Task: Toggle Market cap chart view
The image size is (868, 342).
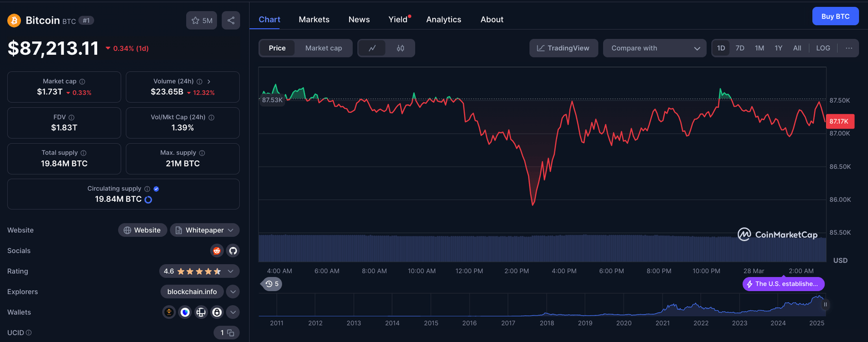Action: pyautogui.click(x=323, y=48)
